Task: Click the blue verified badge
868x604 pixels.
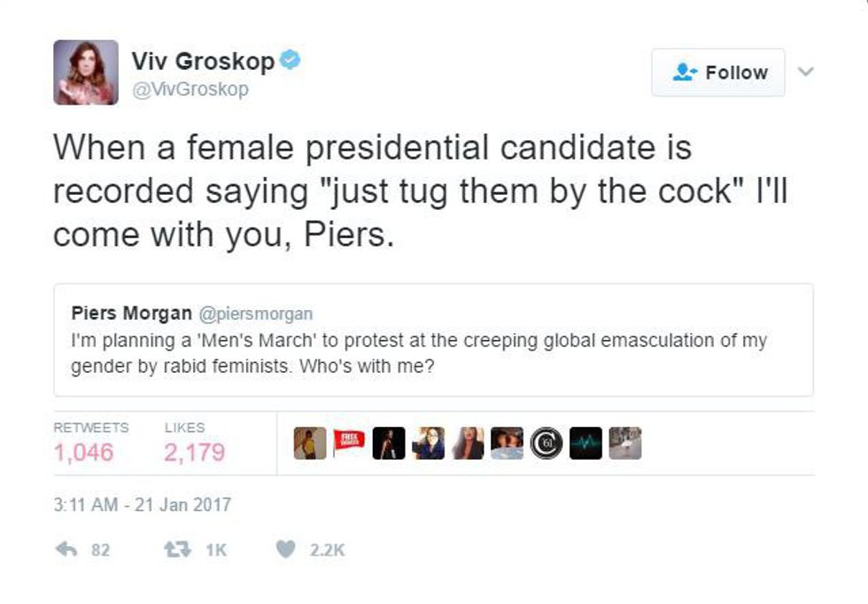Action: (x=291, y=61)
